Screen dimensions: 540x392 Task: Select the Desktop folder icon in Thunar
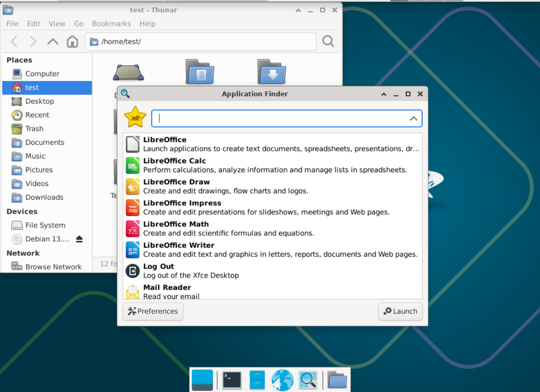tap(128, 73)
